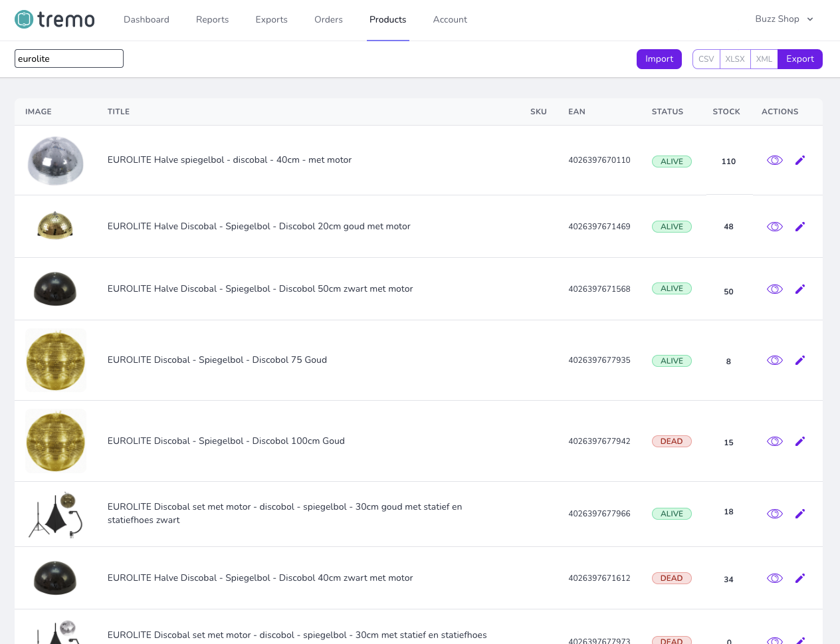Screen dimensions: 840x644
Task: Click the stock value 110
Action: pos(728,161)
